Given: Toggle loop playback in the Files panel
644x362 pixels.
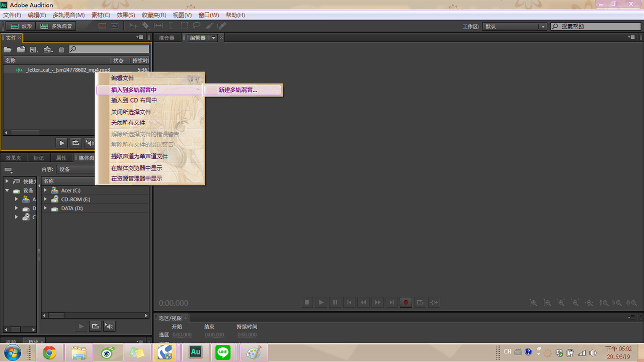Looking at the screenshot, I should pos(75,143).
